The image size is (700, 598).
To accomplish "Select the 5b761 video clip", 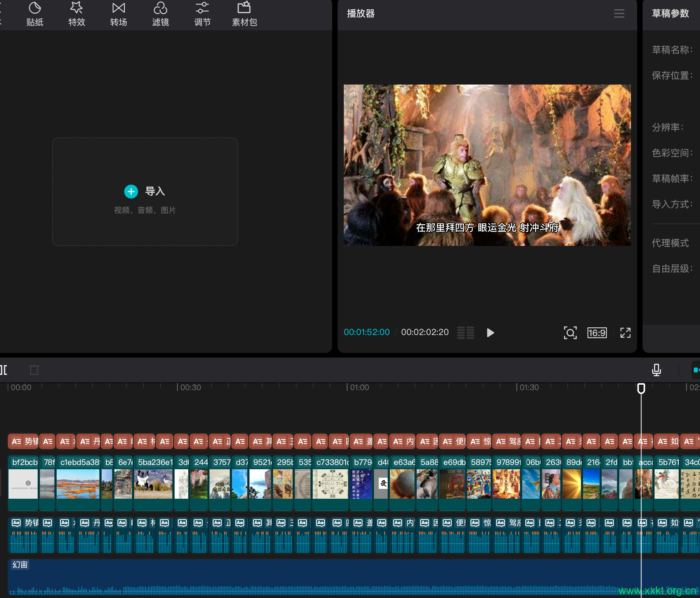I will click(667, 482).
